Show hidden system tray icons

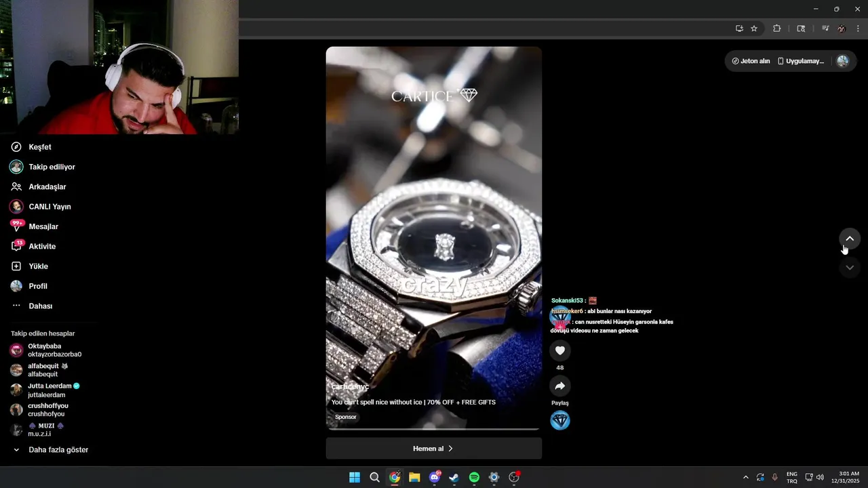[x=746, y=477]
